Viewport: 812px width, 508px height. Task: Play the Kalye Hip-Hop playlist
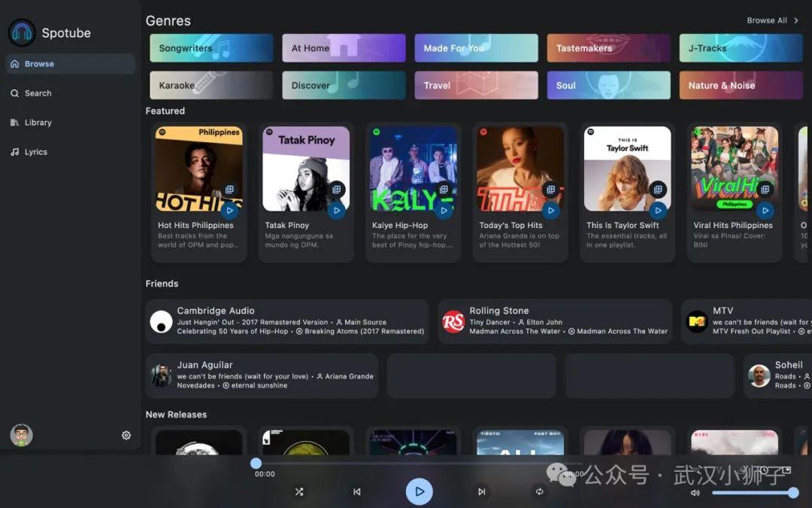(444, 211)
